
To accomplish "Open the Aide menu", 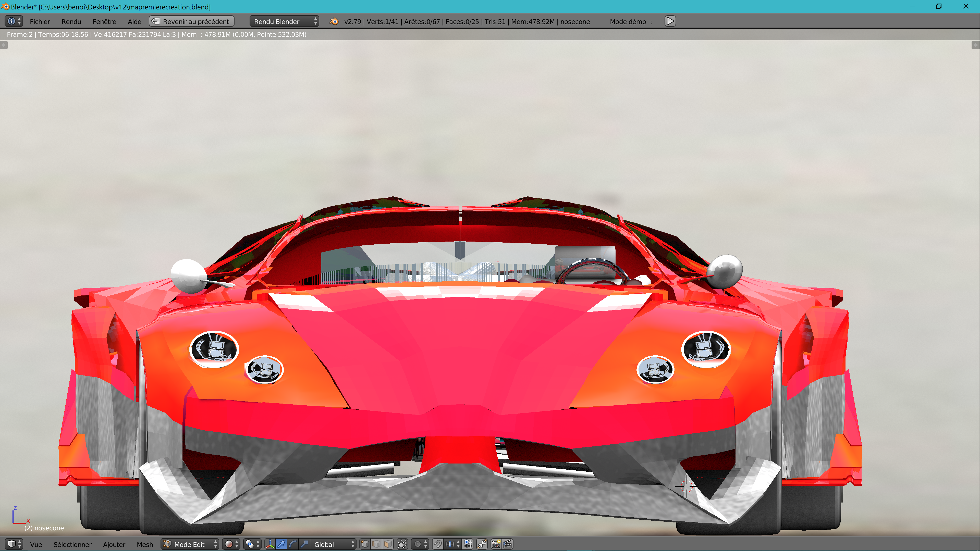I will click(x=134, y=22).
